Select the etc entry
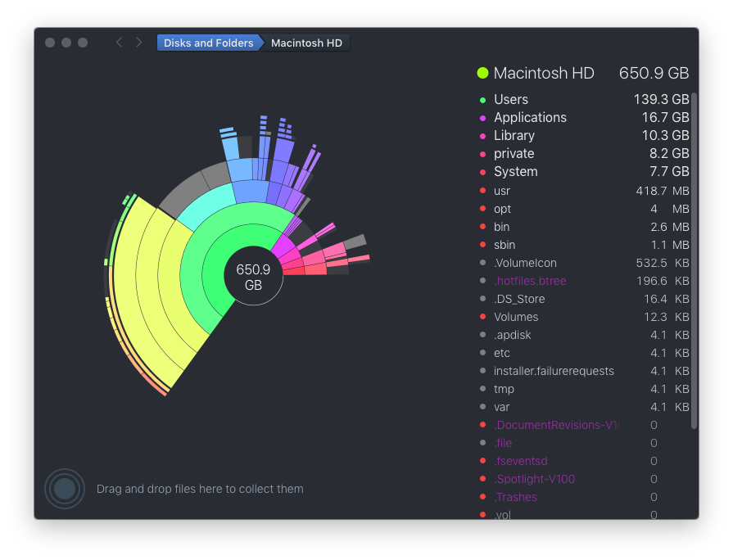 pyautogui.click(x=583, y=353)
